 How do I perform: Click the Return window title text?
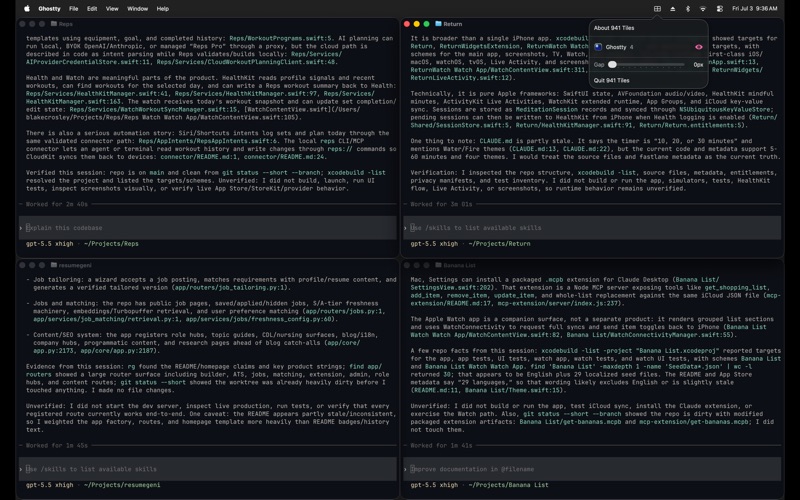tap(453, 24)
